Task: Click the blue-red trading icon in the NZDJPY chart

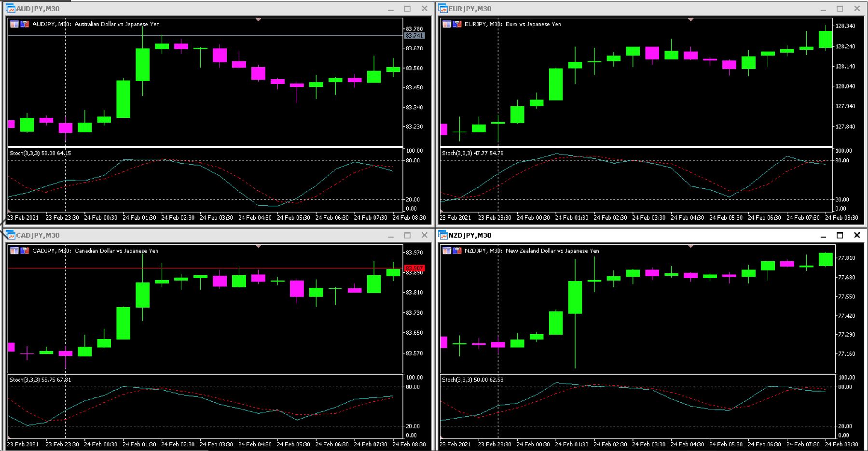Action: (x=457, y=251)
